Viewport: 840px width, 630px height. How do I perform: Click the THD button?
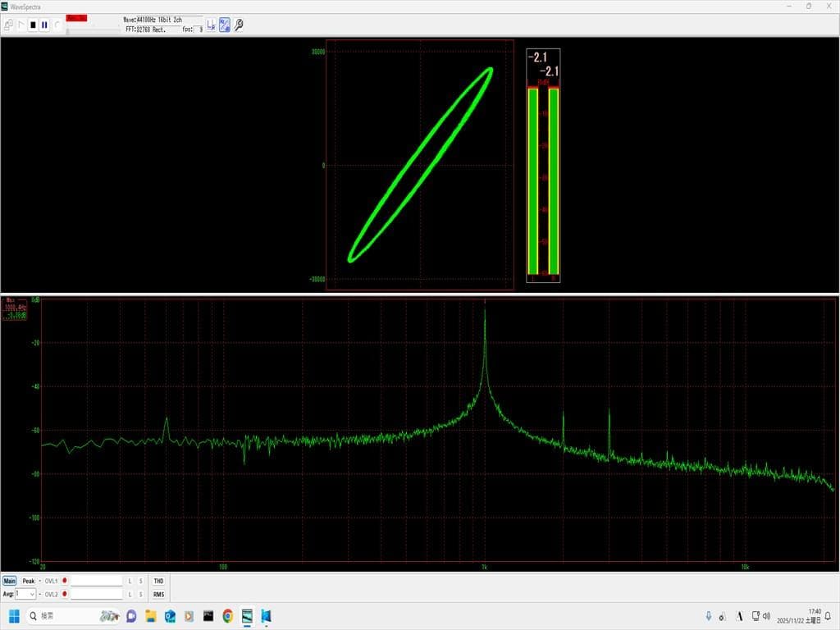tap(158, 581)
